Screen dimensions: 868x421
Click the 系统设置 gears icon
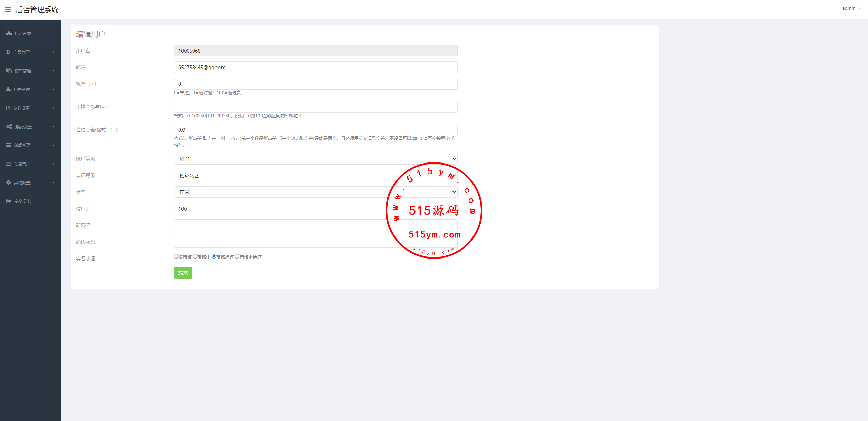(x=9, y=127)
